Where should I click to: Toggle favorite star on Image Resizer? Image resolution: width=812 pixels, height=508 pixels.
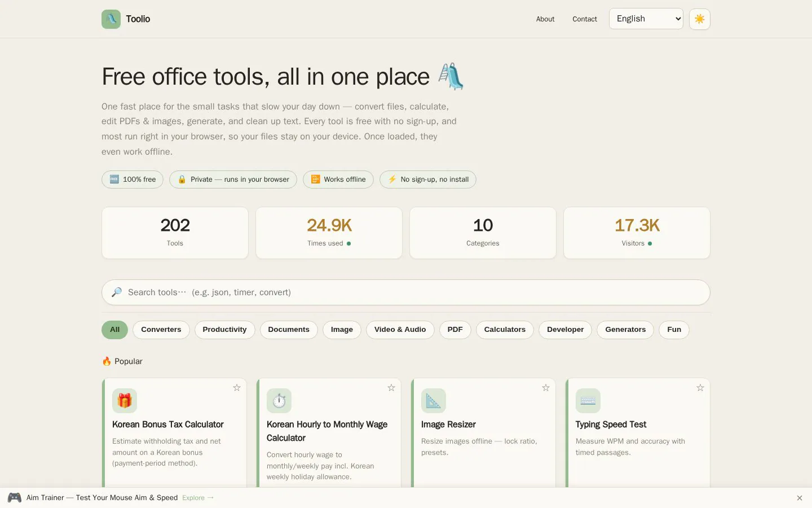coord(546,388)
